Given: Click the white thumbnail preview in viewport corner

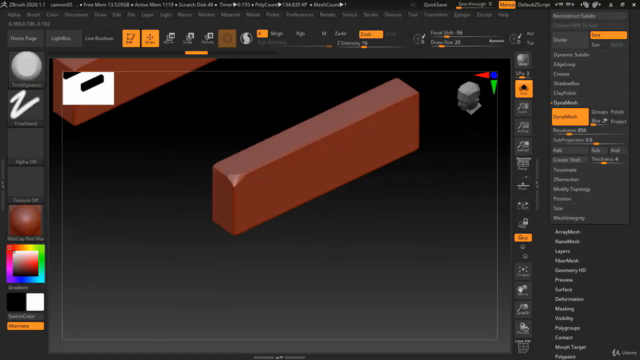Looking at the screenshot, I should coord(88,88).
